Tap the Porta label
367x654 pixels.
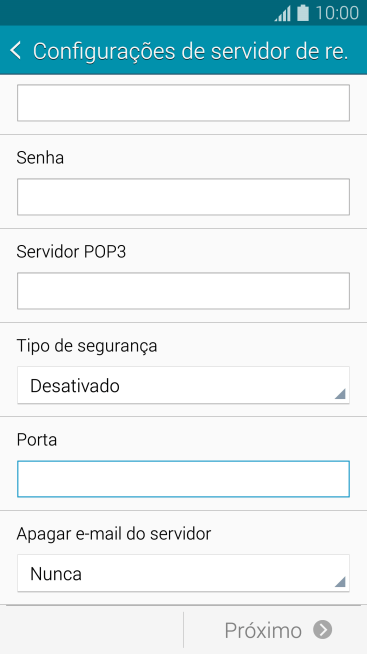pyautogui.click(x=37, y=440)
